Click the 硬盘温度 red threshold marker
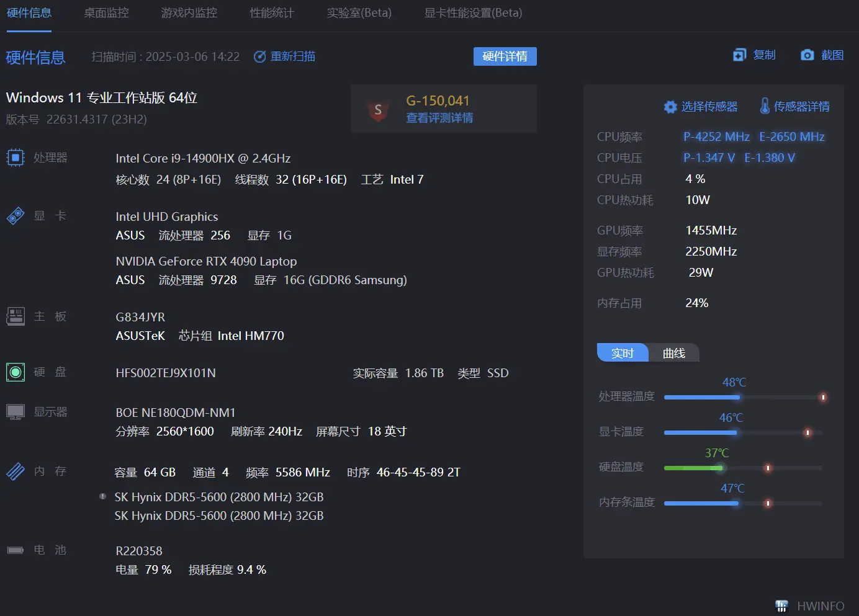The height and width of the screenshot is (616, 859). click(x=768, y=468)
